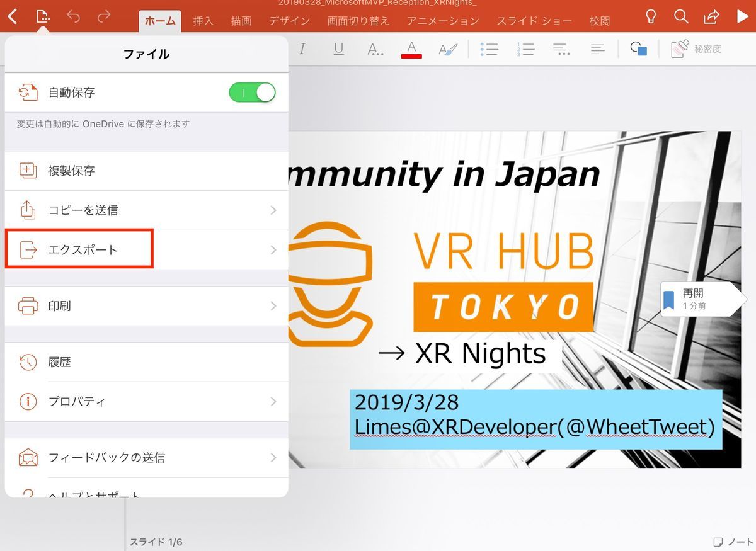Switch to the スライド ショー tab
Screen dimensions: 756x551
pyautogui.click(x=535, y=21)
